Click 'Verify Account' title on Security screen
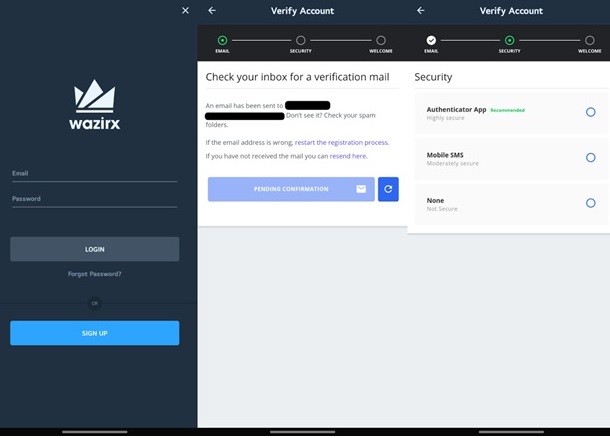610x438 pixels. (x=511, y=11)
